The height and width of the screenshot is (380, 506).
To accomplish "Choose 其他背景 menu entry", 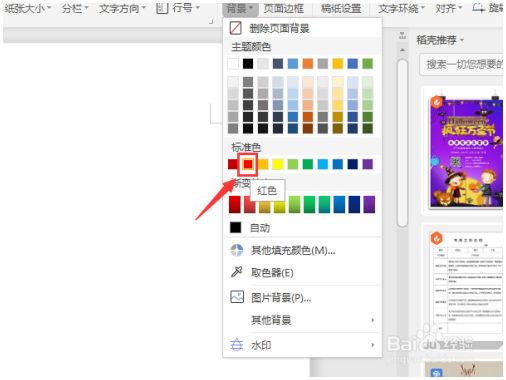I will (x=302, y=320).
